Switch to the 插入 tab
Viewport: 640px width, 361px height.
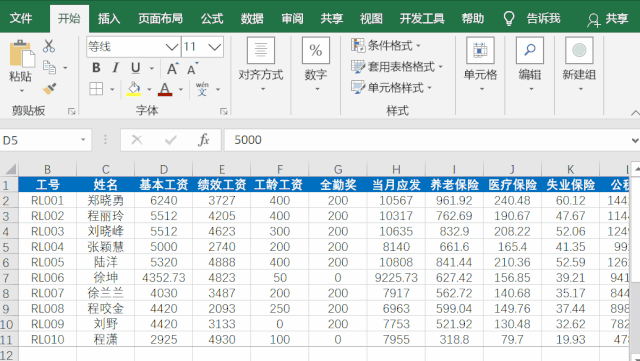coord(109,18)
